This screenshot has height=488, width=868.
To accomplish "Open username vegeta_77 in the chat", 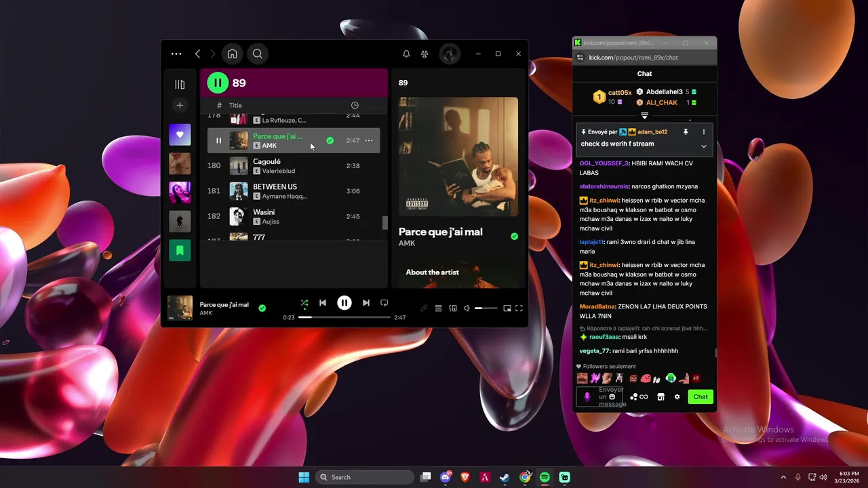I will pos(595,351).
